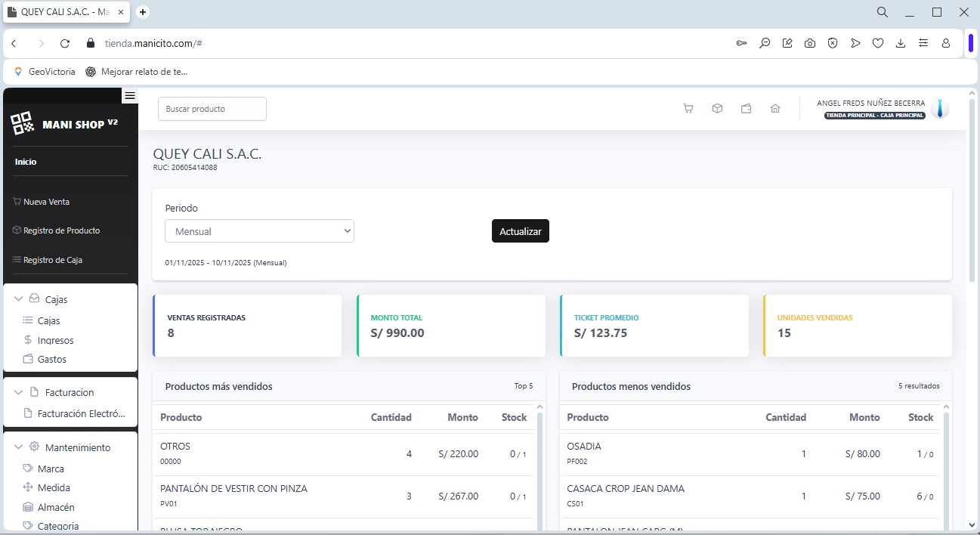
Task: Click the Mani Shop QR logo
Action: point(22,123)
